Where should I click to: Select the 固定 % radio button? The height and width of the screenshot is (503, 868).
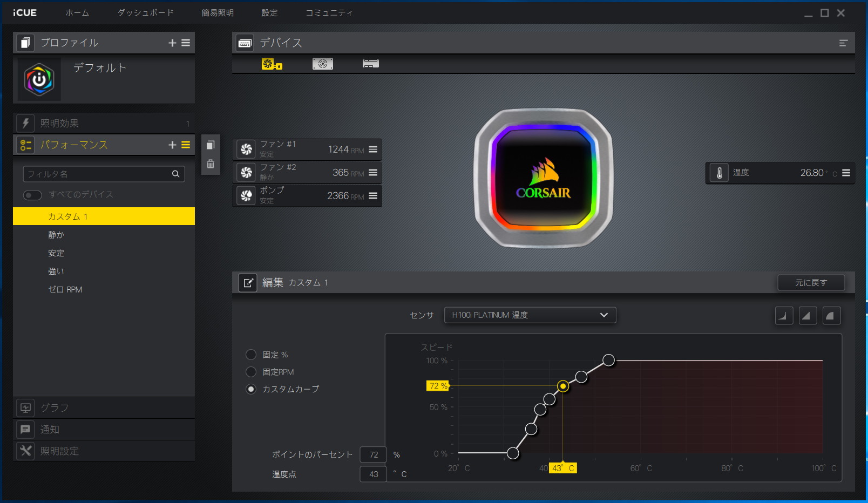click(x=251, y=355)
